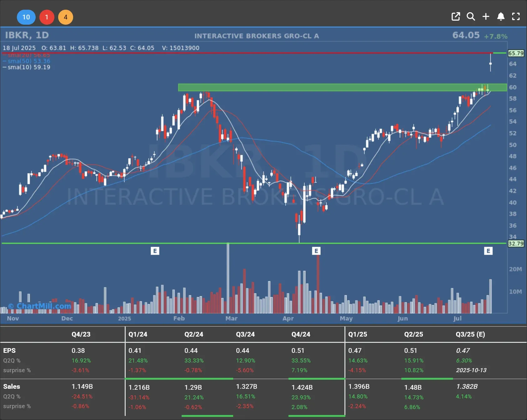The height and width of the screenshot is (420, 527).
Task: Click the January earnings E marker
Action: [x=155, y=251]
